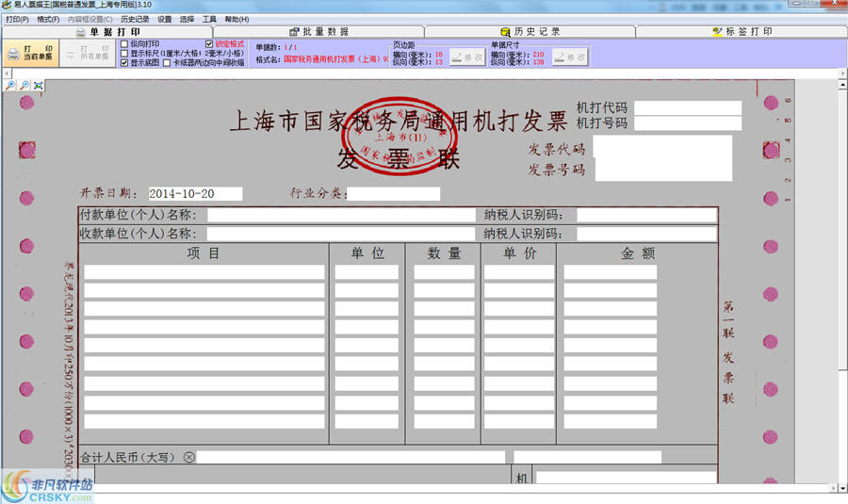Image resolution: width=848 pixels, height=504 pixels.
Task: Toggle the 锁定格式 checkbox
Action: click(209, 43)
